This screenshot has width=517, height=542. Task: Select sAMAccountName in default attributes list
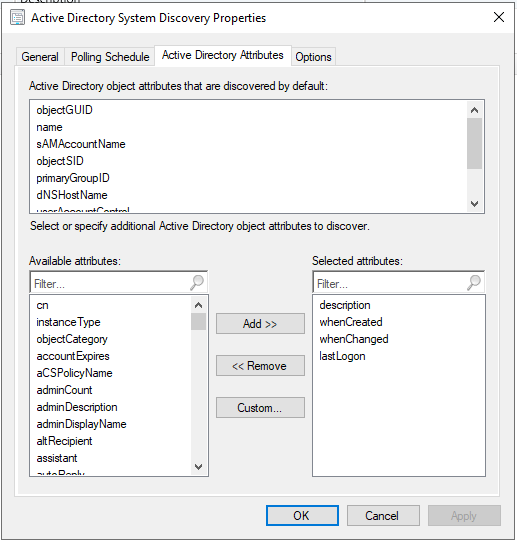(81, 144)
